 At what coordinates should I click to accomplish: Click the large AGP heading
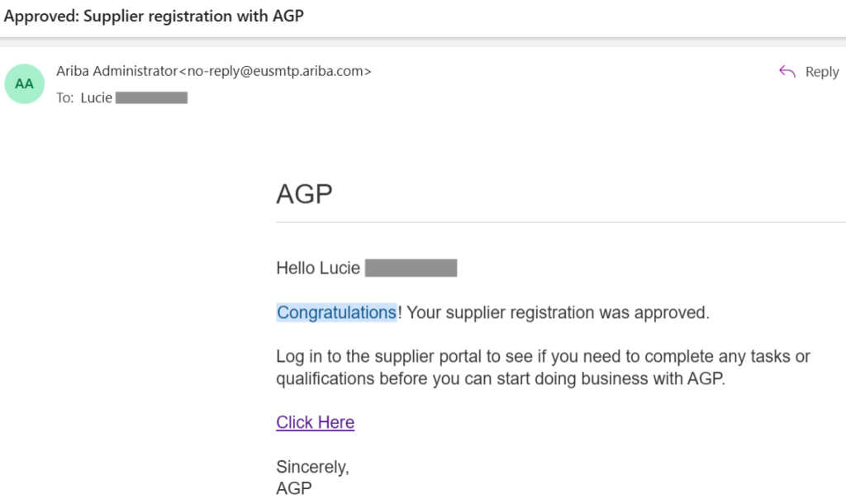304,195
